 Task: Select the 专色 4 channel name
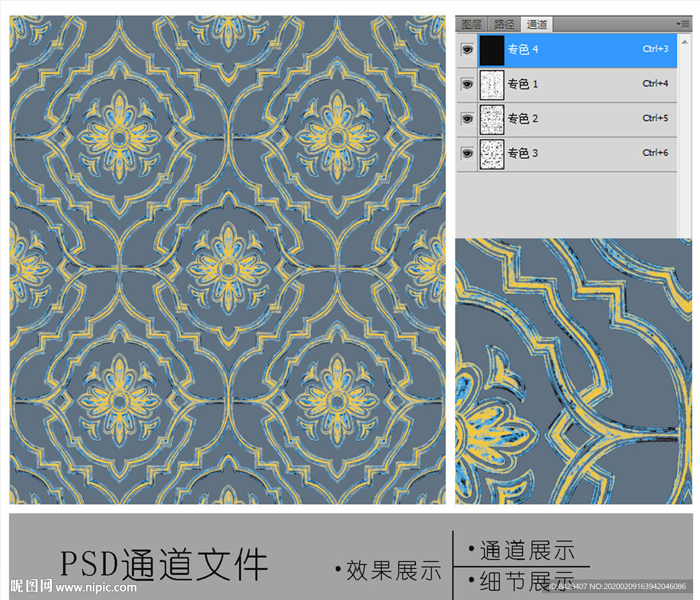click(x=523, y=49)
